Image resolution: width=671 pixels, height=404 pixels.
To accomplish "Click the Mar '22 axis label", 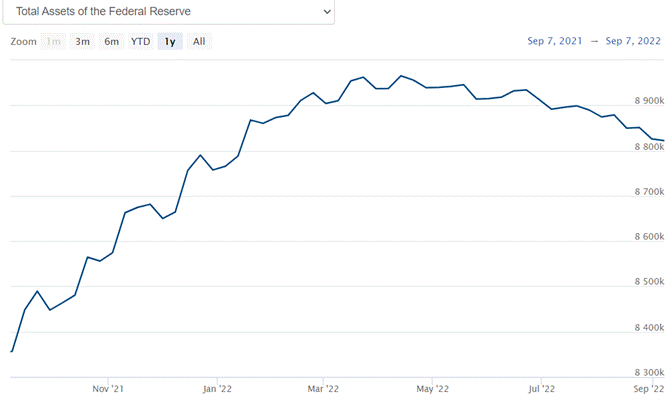I will 323,389.
